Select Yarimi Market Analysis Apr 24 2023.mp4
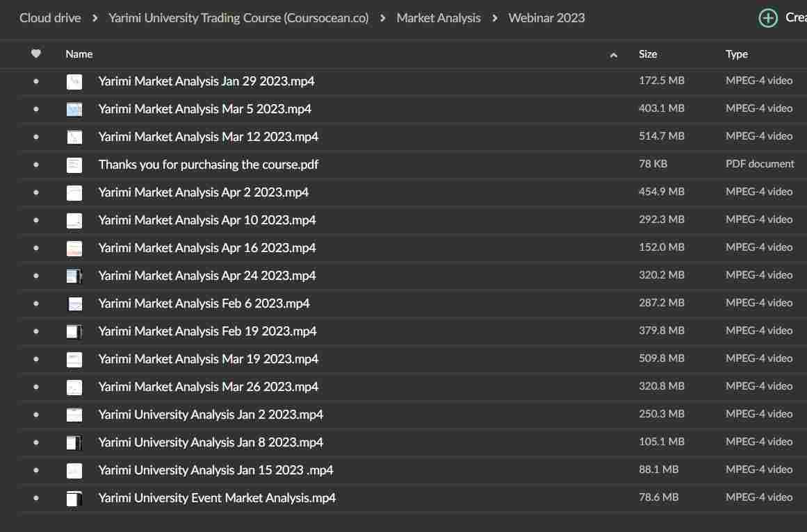807x532 pixels. [x=207, y=276]
